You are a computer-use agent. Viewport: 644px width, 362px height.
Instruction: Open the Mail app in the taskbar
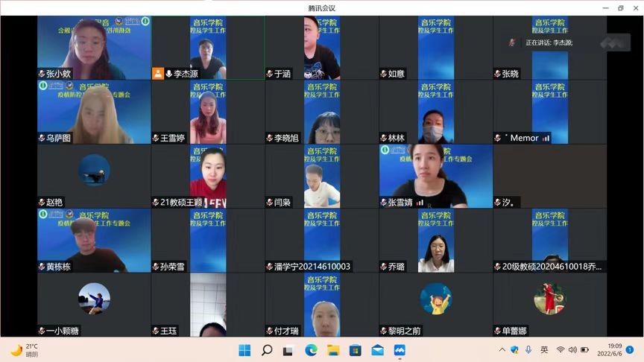(378, 350)
